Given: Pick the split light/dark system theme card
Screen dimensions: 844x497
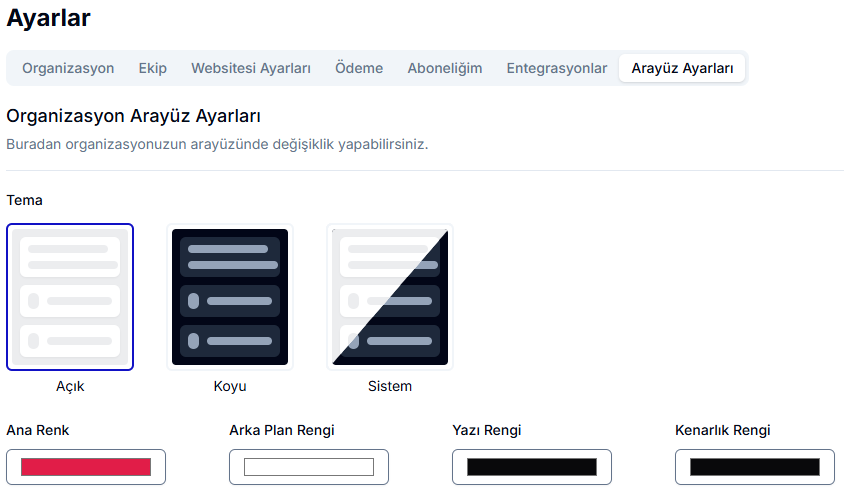Looking at the screenshot, I should [x=390, y=297].
